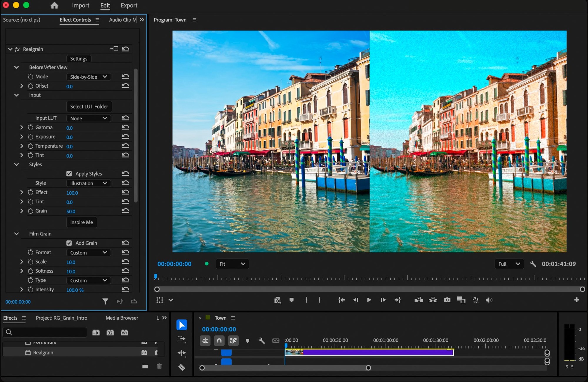Select the Ripple Edit tool
This screenshot has width=588, height=382.
pyautogui.click(x=182, y=353)
